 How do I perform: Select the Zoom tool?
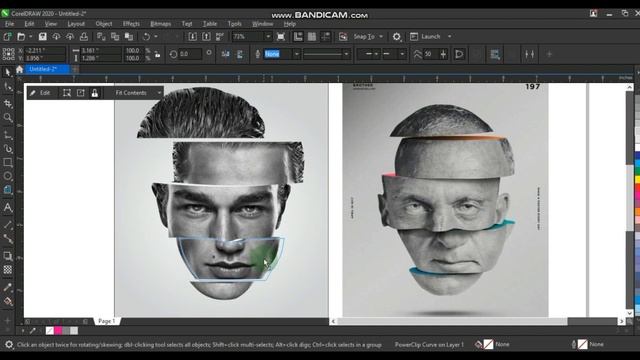(x=8, y=118)
